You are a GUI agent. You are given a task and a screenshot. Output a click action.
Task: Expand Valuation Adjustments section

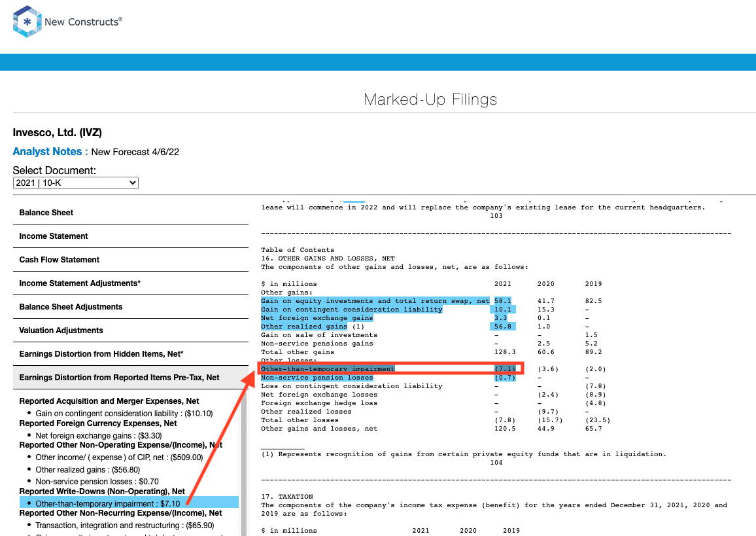(x=131, y=331)
